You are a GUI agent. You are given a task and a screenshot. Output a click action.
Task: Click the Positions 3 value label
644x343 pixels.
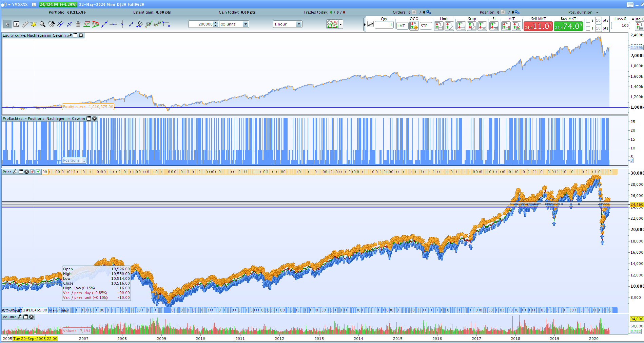74,160
